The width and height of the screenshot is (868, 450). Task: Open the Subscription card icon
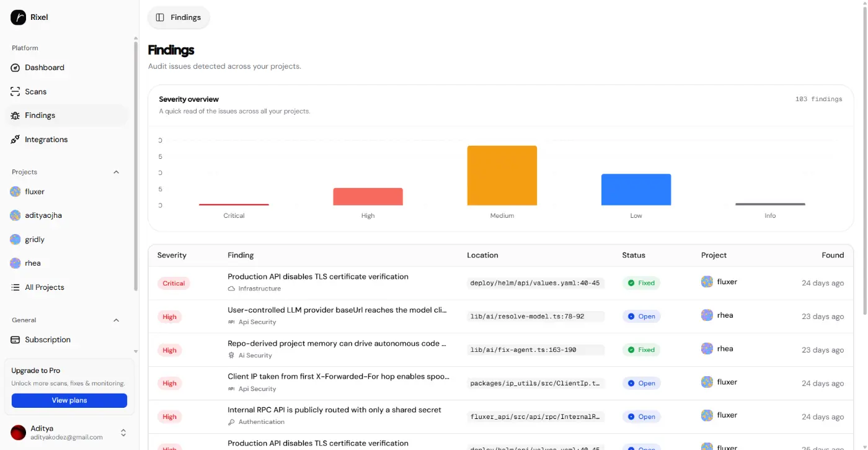pos(15,340)
